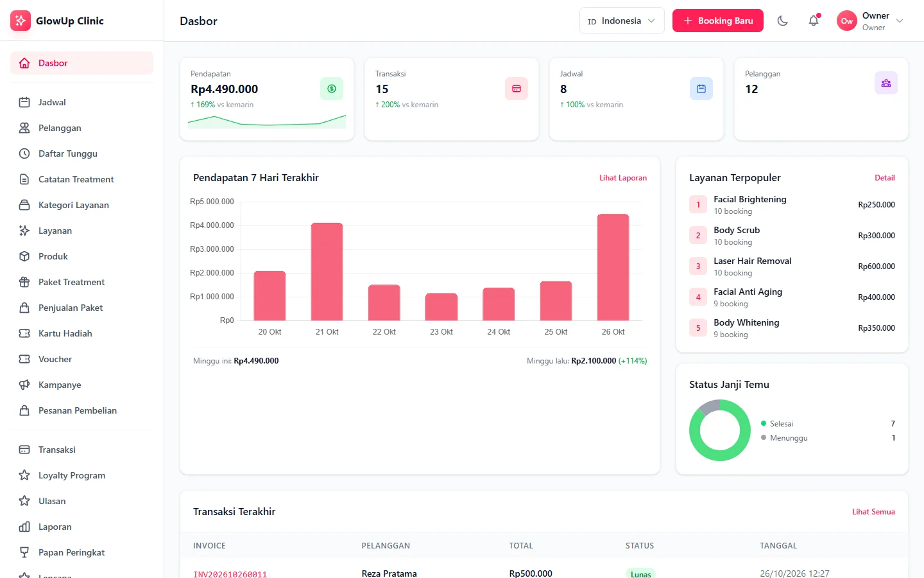924x578 pixels.
Task: Click the Daftar Tunggu clock icon
Action: [x=24, y=153]
